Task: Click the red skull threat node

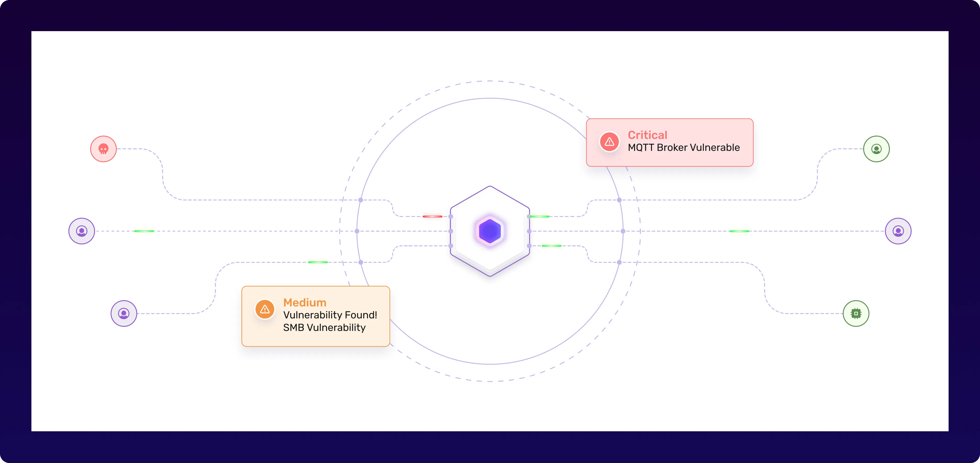Action: point(103,149)
